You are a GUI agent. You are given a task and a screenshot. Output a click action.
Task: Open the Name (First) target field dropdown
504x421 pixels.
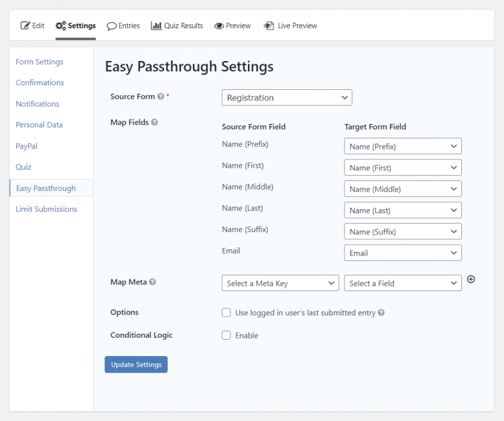403,168
